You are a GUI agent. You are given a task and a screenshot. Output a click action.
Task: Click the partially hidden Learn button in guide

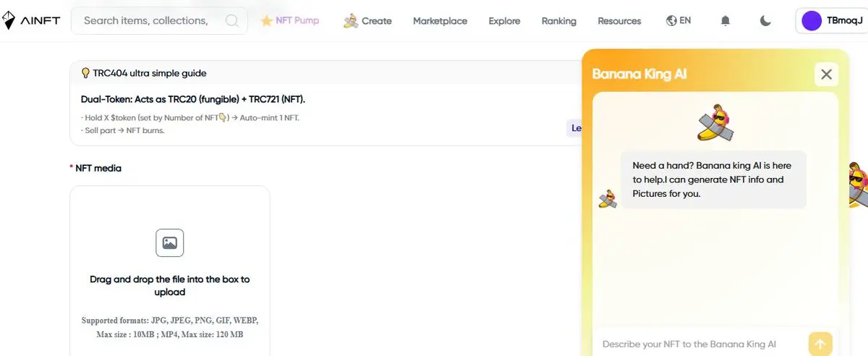coord(574,128)
